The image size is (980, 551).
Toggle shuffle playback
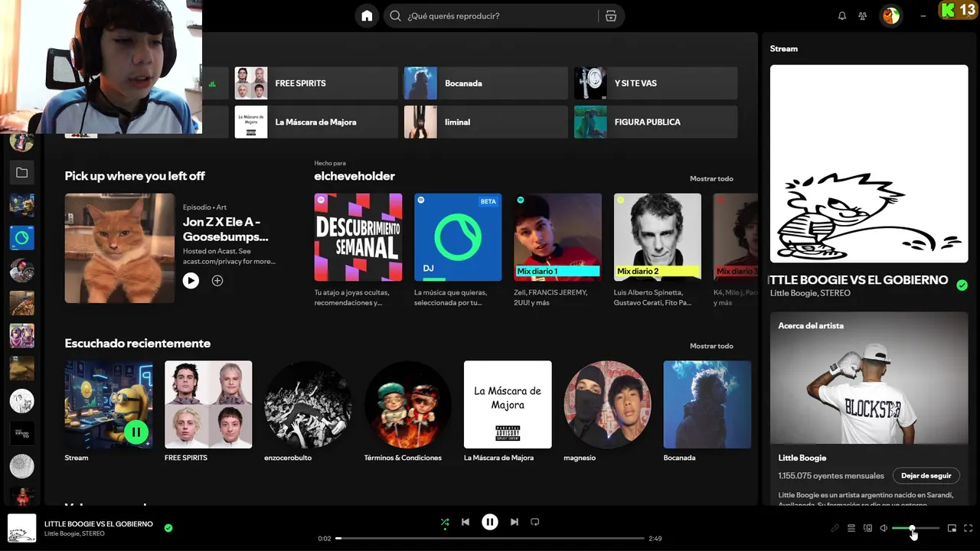[x=445, y=522]
